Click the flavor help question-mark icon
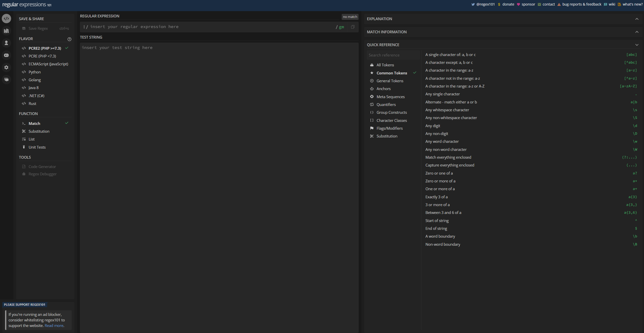 pos(69,39)
